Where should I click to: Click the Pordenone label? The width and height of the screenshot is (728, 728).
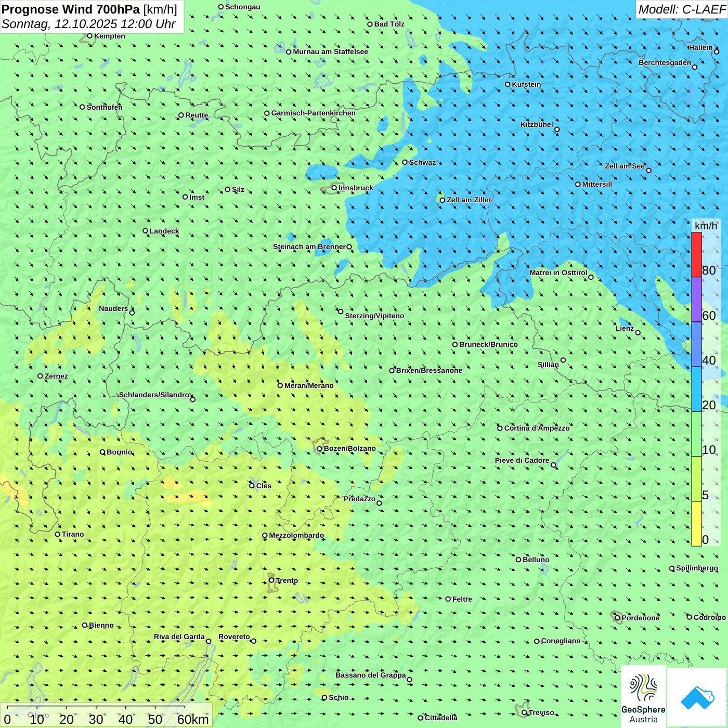point(641,618)
